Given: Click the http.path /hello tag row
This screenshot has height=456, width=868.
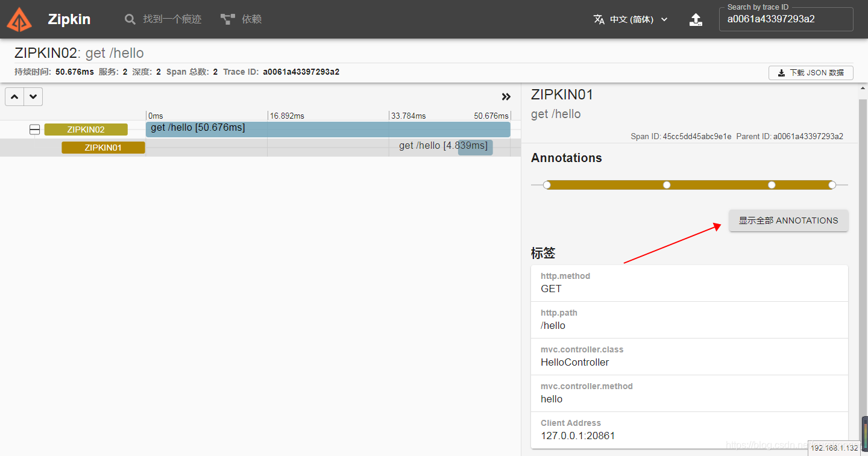Looking at the screenshot, I should (690, 320).
